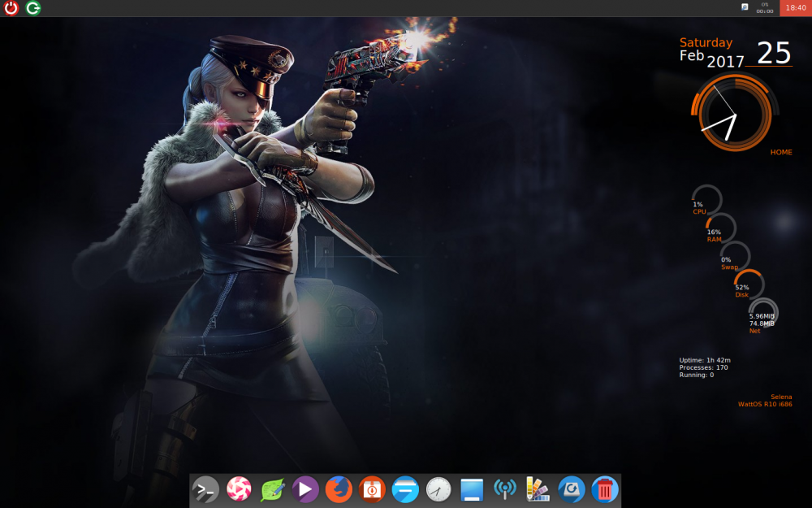Launch the purple play button video player

(305, 488)
